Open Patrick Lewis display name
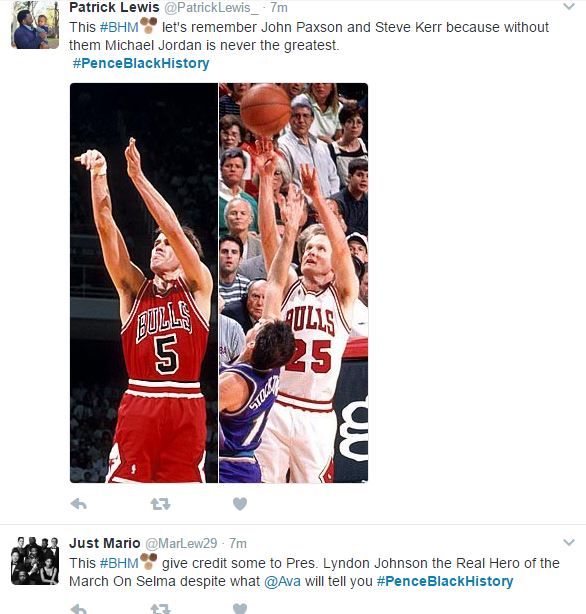This screenshot has height=614, width=586. (114, 7)
